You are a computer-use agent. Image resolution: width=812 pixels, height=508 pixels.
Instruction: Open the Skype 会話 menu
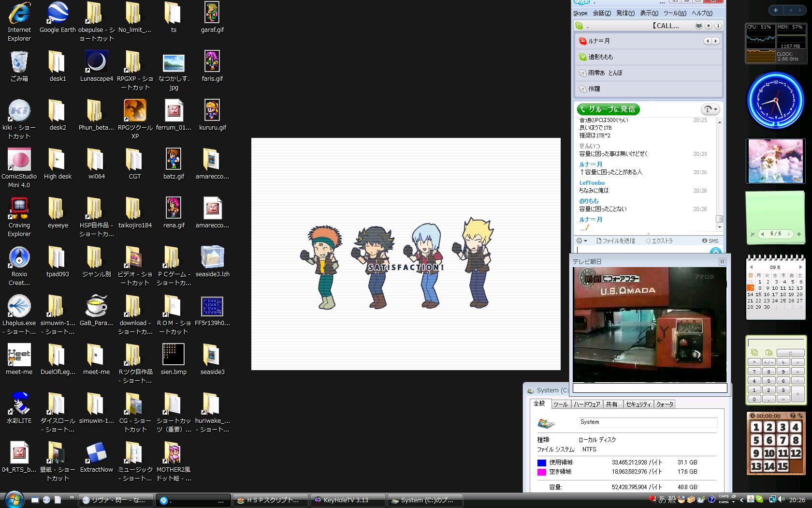602,13
